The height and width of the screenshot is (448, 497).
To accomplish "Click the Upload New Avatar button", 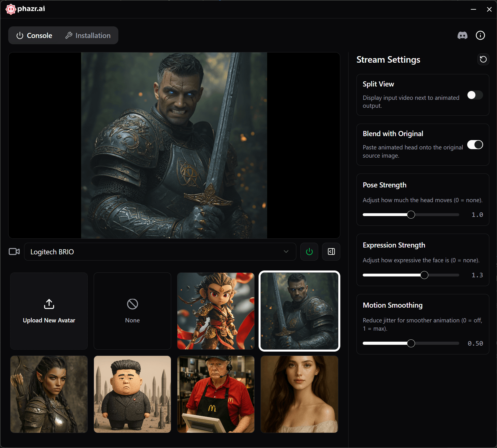I will click(49, 320).
